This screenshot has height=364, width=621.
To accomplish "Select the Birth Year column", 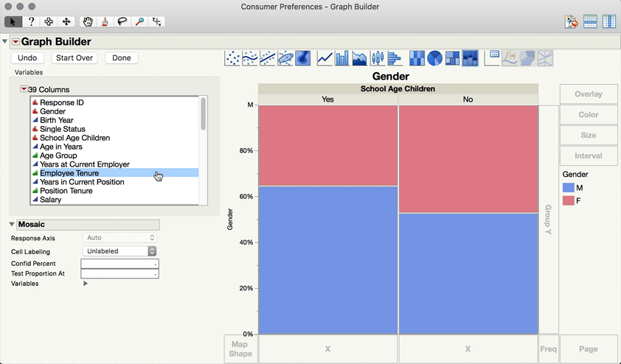I will point(56,120).
